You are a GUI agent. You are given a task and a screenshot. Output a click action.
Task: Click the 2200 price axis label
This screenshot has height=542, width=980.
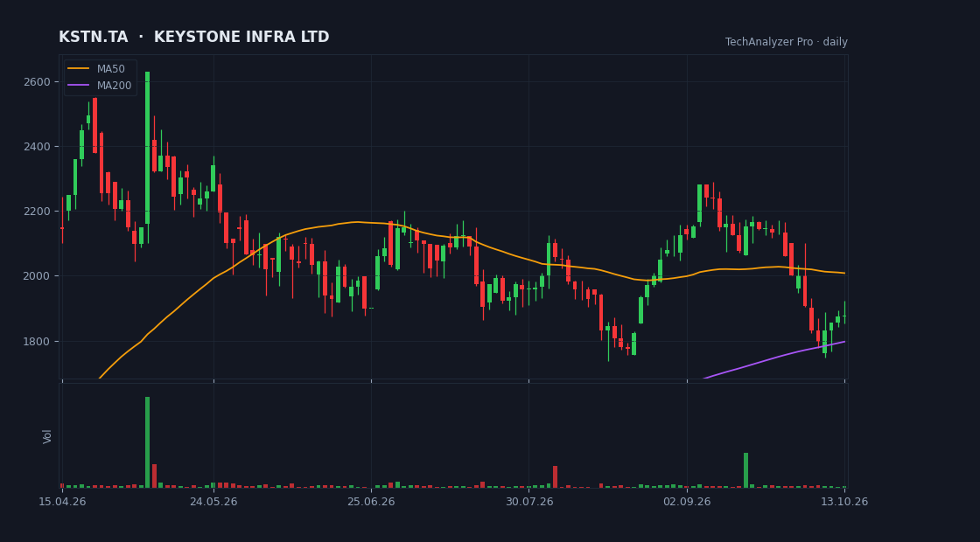pos(36,211)
